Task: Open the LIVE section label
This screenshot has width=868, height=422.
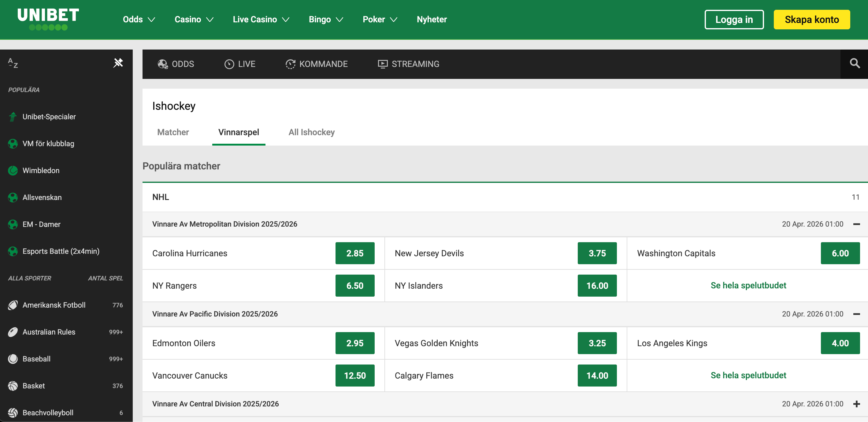Action: [247, 64]
